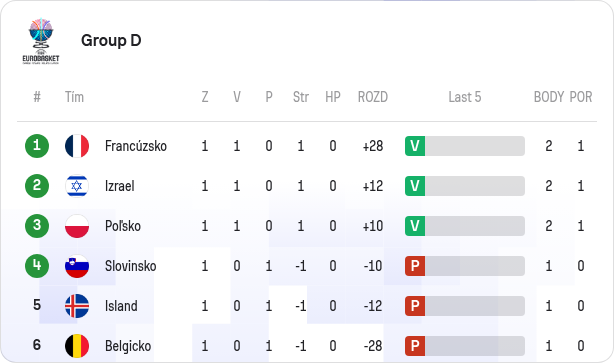This screenshot has width=614, height=363.
Task: Sort table by ROZD column header
Action: 373,97
